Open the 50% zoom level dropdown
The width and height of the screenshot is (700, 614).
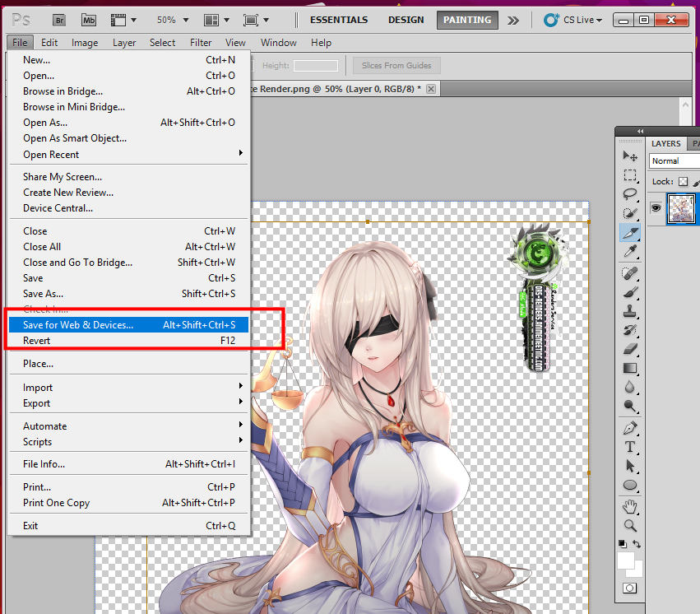pos(173,20)
